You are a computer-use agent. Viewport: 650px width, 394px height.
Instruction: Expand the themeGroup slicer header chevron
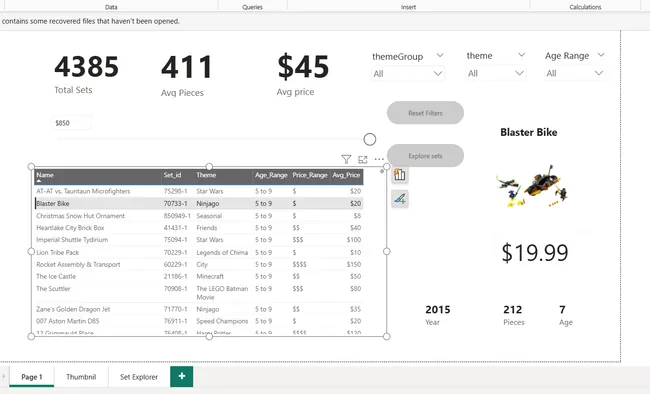(x=440, y=55)
